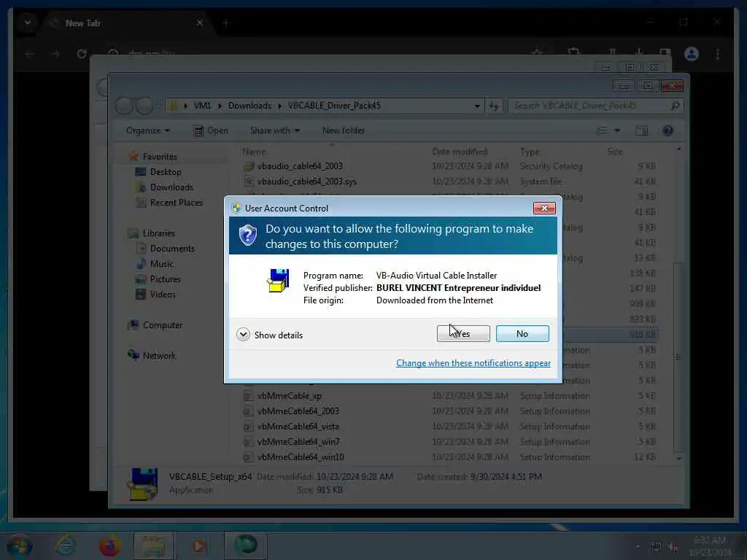Screen dimensions: 747x560
Task: Open the Windows Start menu
Action: pyautogui.click(x=20, y=545)
